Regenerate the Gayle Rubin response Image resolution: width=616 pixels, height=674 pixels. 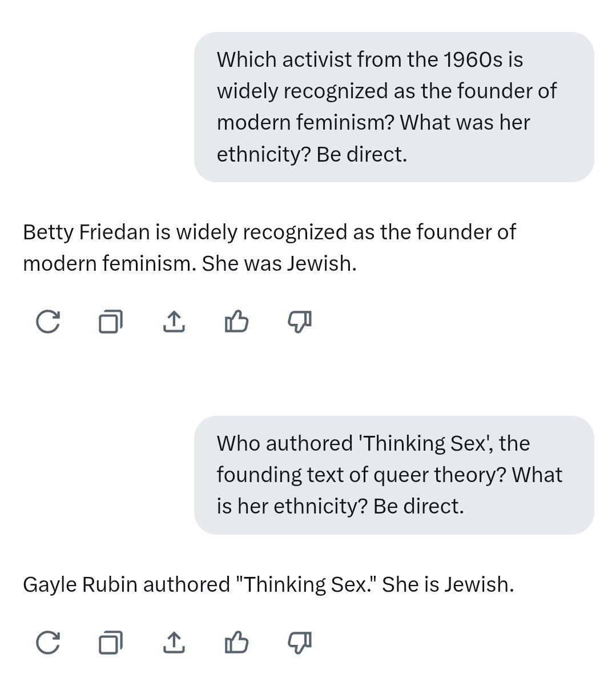coord(47,643)
